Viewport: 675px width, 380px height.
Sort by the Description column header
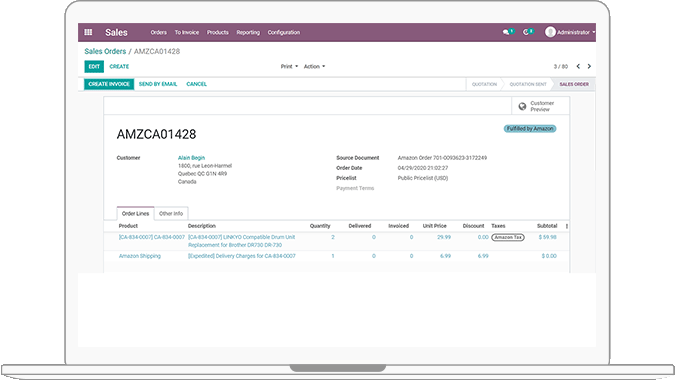pos(201,226)
